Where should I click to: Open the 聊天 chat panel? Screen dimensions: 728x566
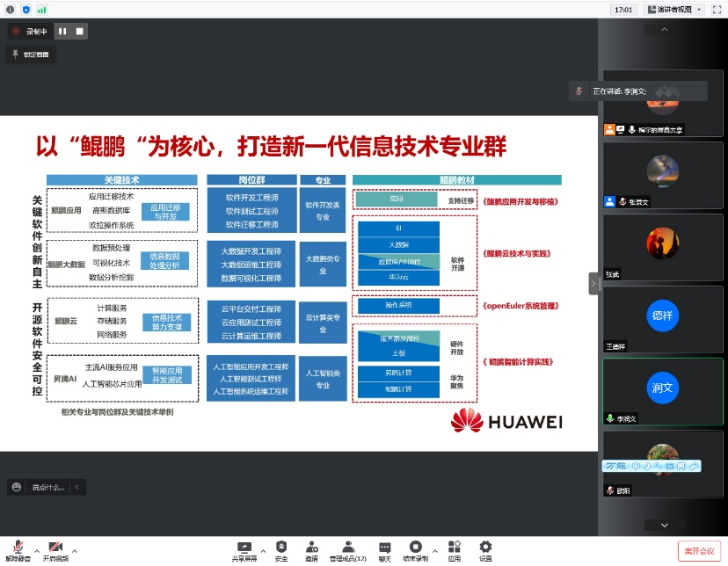(x=385, y=551)
